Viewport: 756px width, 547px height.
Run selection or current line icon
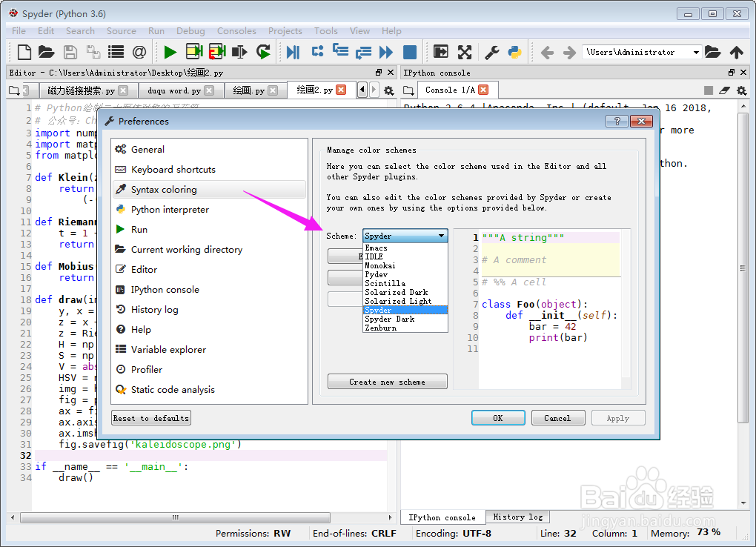point(239,52)
